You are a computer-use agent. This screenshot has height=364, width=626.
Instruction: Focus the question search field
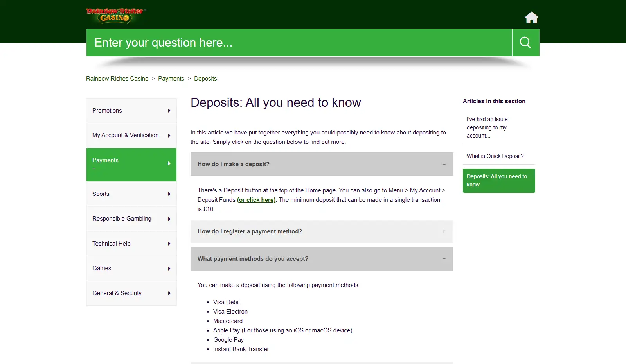[x=299, y=43]
